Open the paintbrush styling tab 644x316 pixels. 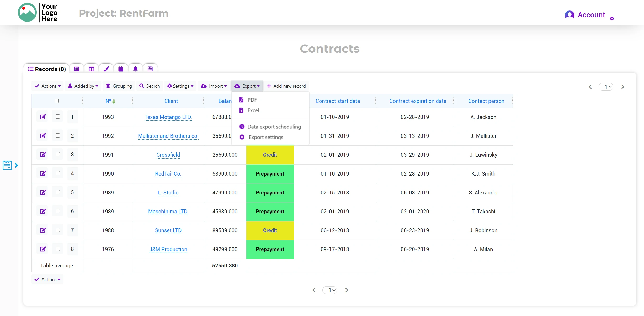point(106,69)
